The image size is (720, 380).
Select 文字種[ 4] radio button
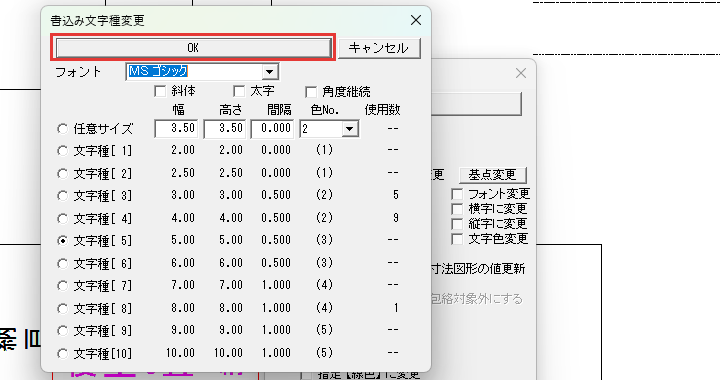tap(62, 218)
